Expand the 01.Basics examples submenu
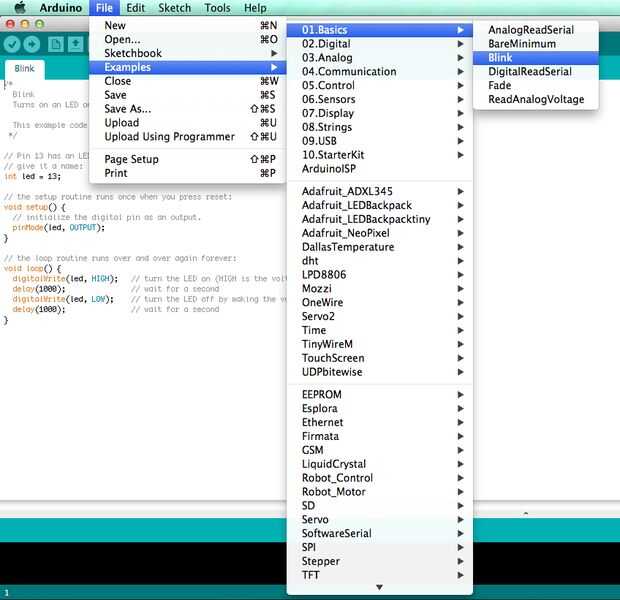 [x=379, y=30]
